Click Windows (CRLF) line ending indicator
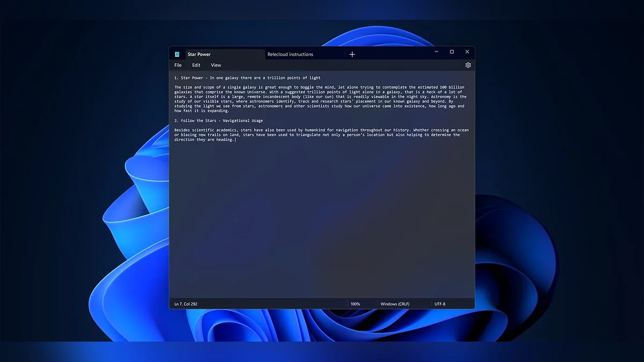Image resolution: width=644 pixels, height=362 pixels. (x=395, y=304)
